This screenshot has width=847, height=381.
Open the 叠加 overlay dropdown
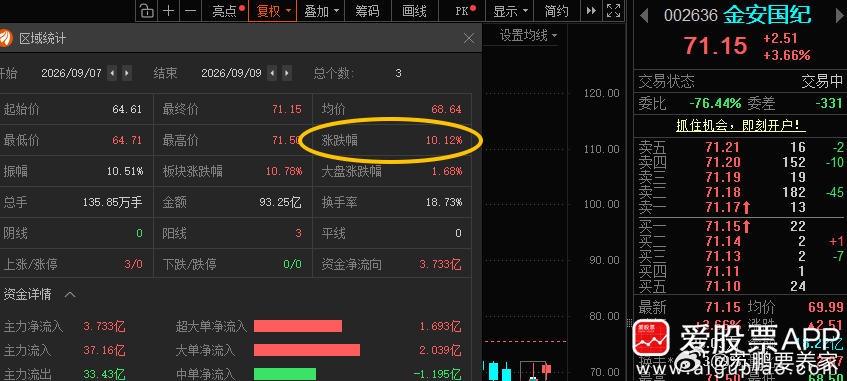(321, 11)
